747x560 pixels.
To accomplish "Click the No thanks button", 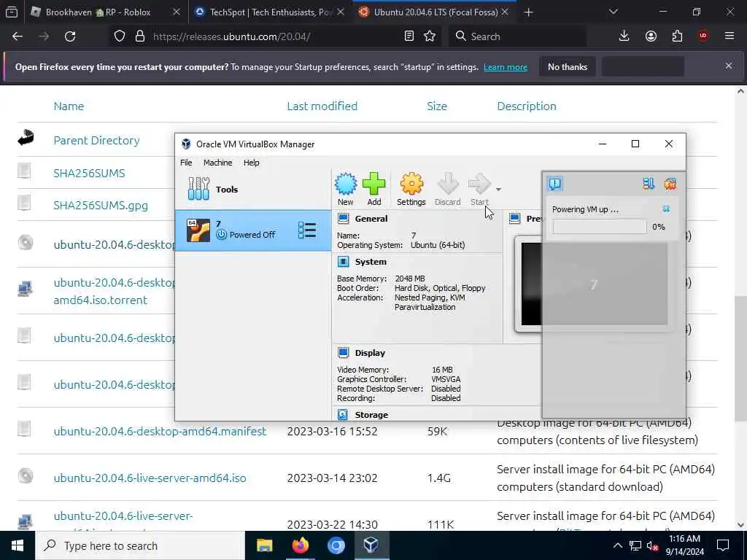I will click(568, 67).
